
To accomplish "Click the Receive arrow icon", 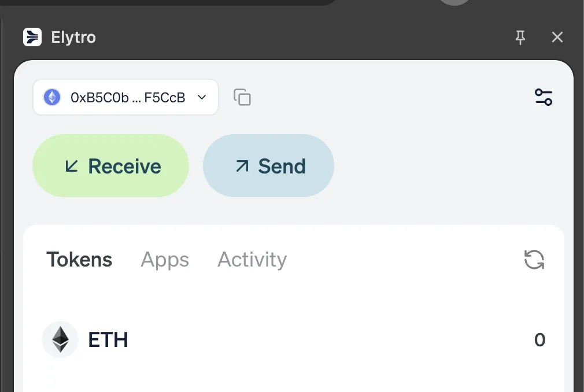I will [72, 166].
